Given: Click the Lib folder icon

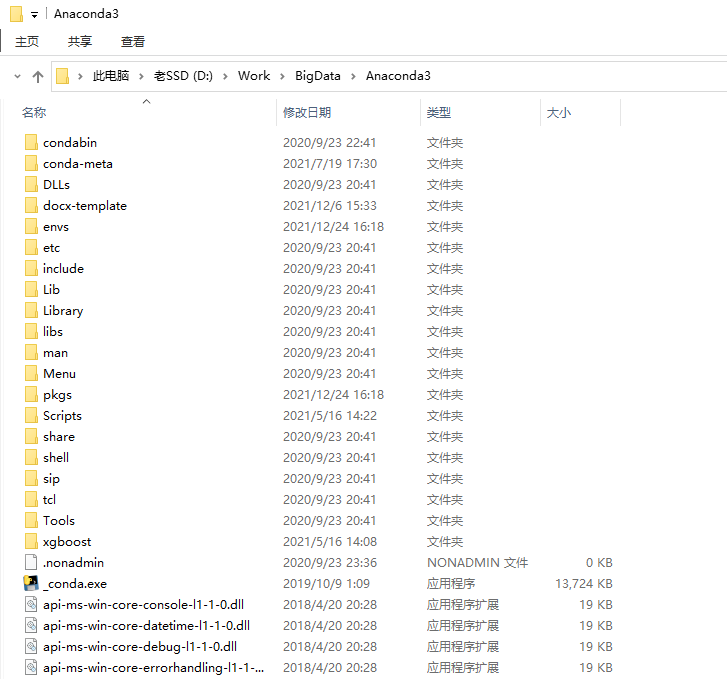Looking at the screenshot, I should tap(31, 289).
